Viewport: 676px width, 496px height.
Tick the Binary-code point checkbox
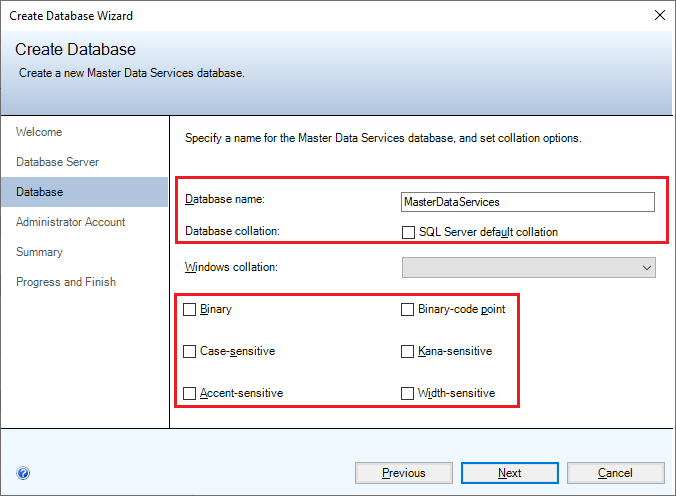coord(408,310)
